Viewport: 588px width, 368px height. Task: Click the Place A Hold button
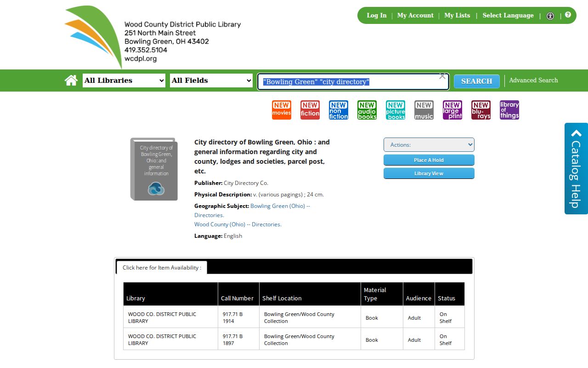429,160
